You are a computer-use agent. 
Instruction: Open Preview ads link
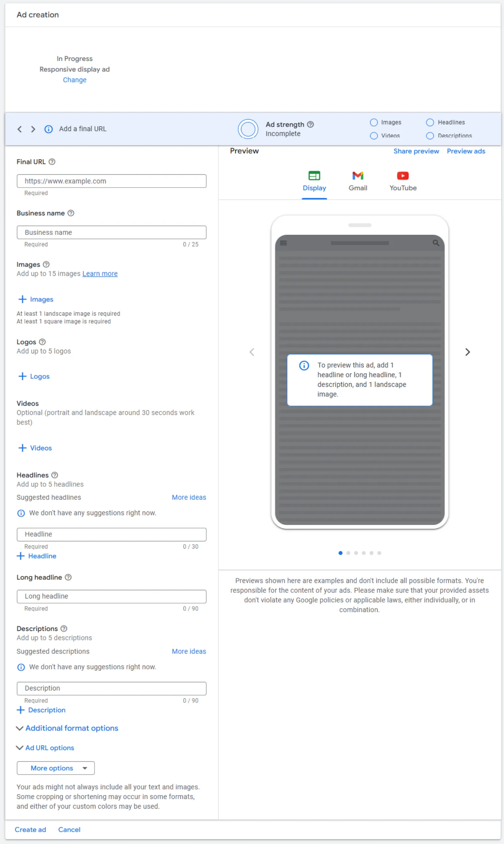(x=466, y=151)
